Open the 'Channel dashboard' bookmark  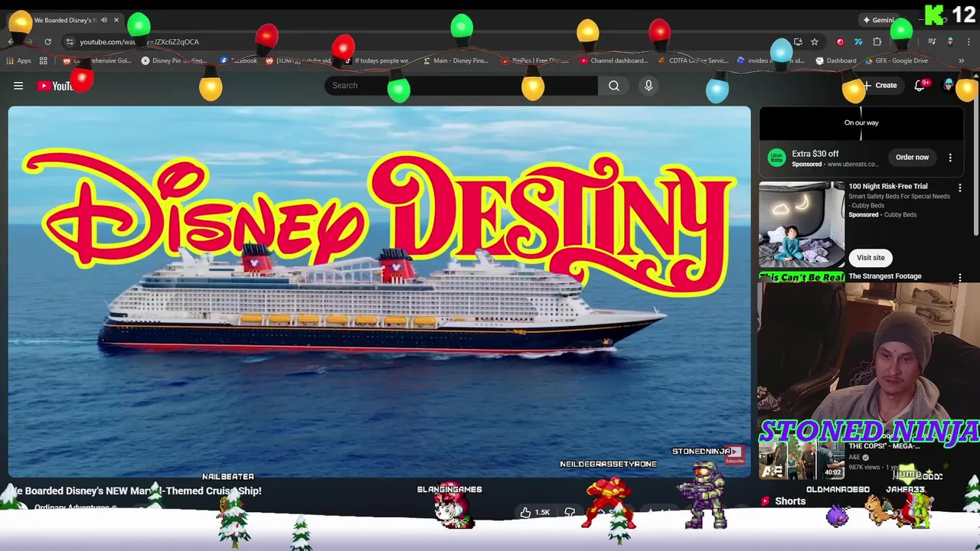(x=614, y=60)
